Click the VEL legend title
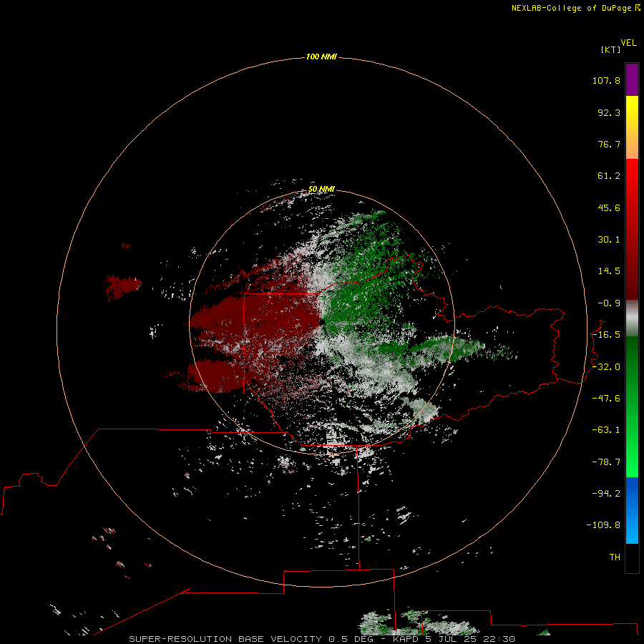The image size is (644, 644). (x=628, y=43)
